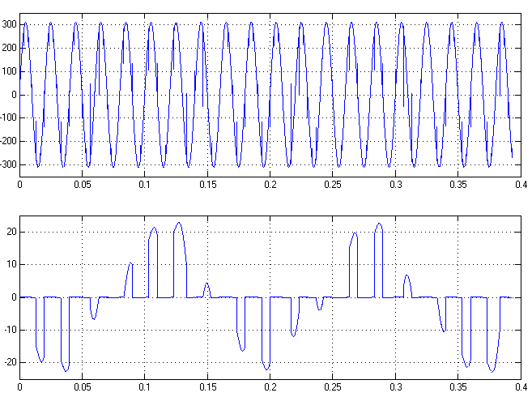Click the upper voltage waveform plot area
This screenshot has height=397, width=532.
coord(270,95)
